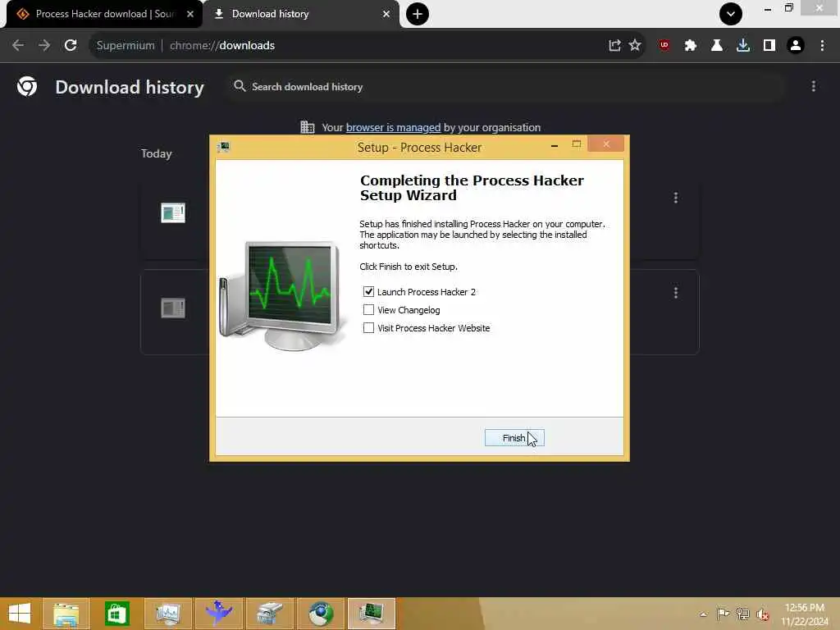This screenshot has height=630, width=840.
Task: Open more actions for first download
Action: point(676,198)
